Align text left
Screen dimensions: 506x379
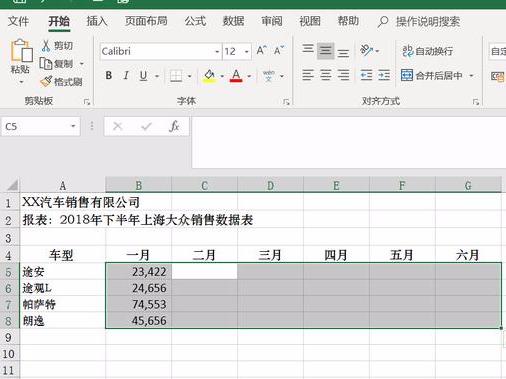click(308, 75)
